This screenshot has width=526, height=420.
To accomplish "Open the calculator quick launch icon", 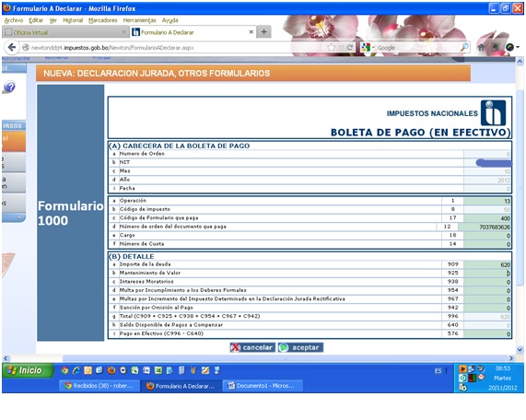I will (181, 370).
